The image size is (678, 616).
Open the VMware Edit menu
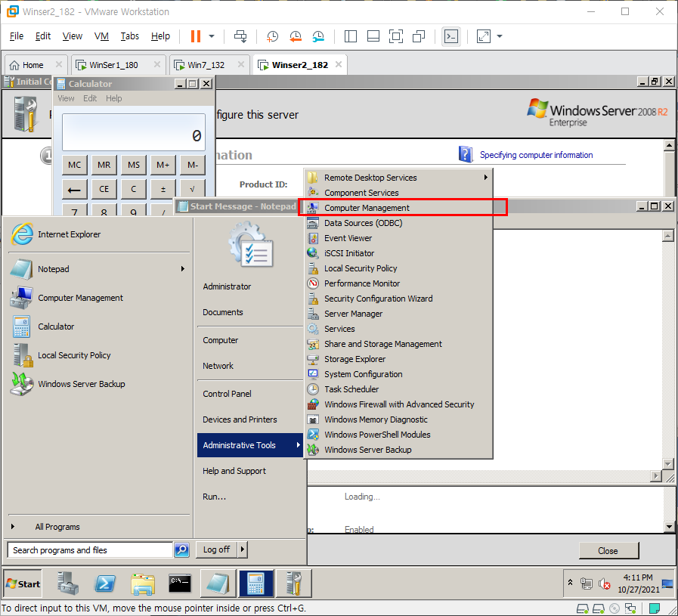[43, 36]
